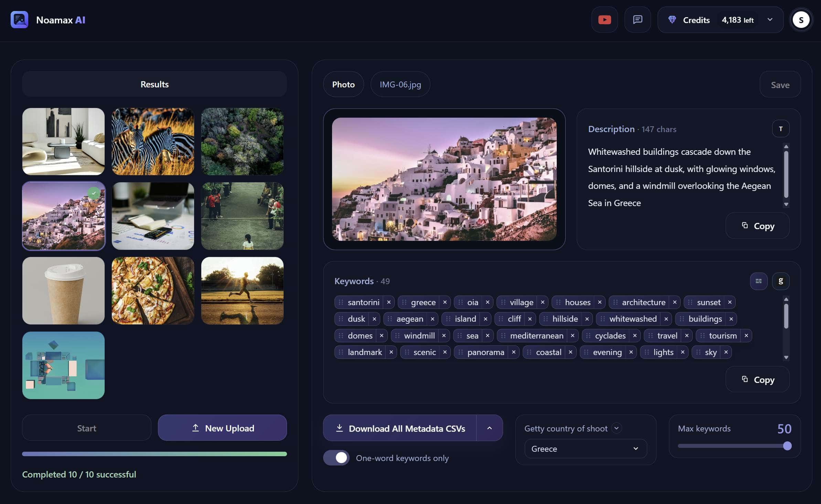The width and height of the screenshot is (821, 504).
Task: Select the pizza thumbnail
Action: click(x=153, y=291)
